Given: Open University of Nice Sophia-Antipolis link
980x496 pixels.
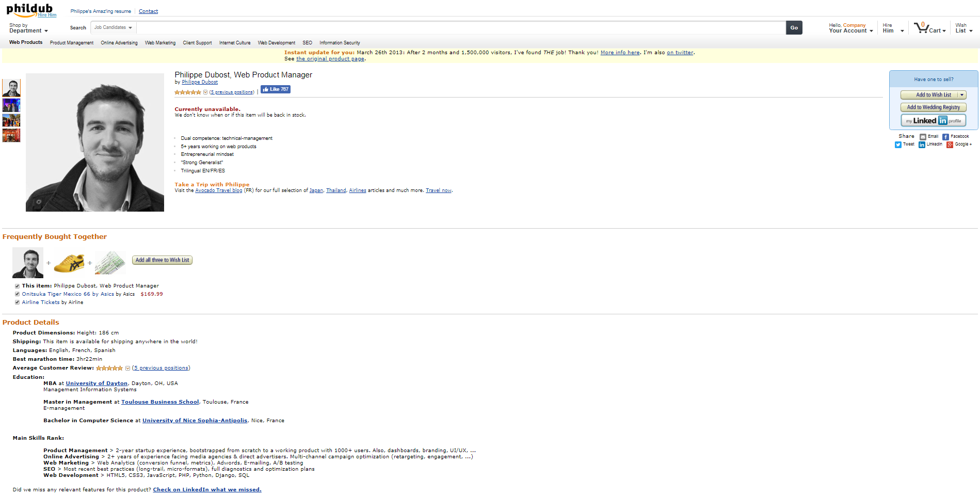Looking at the screenshot, I should tap(195, 421).
